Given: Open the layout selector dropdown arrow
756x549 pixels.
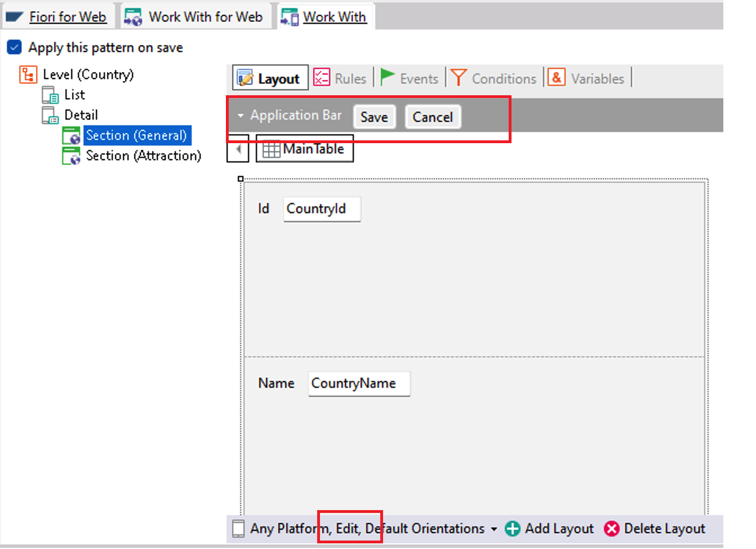Looking at the screenshot, I should point(494,529).
